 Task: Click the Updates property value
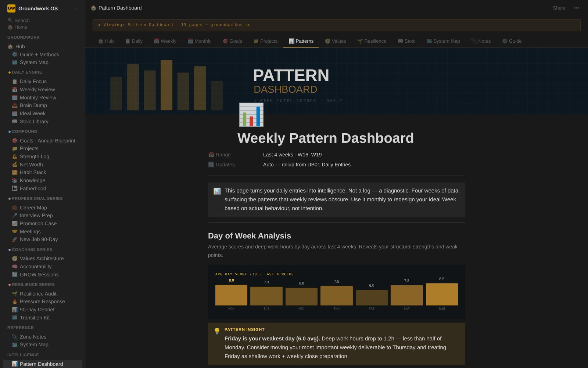(x=306, y=165)
